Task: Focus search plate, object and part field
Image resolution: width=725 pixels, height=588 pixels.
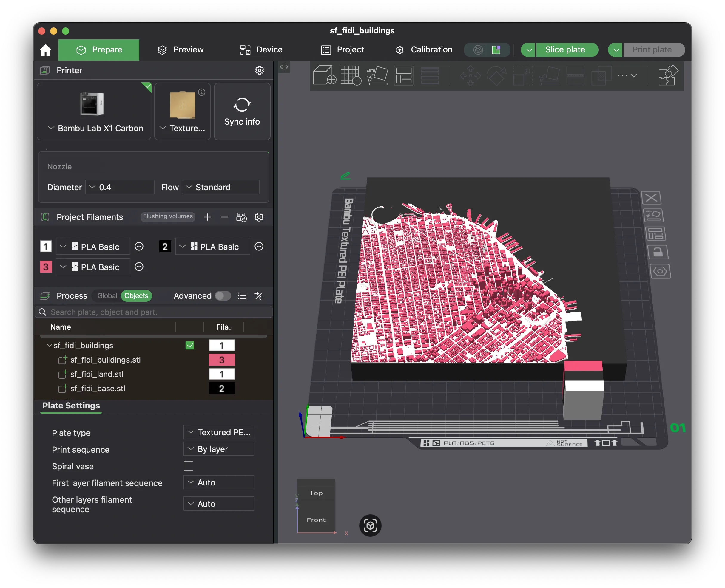Action: pyautogui.click(x=154, y=312)
